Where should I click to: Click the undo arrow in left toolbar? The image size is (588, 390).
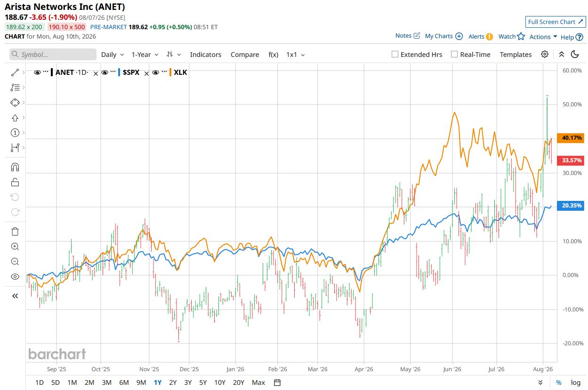pos(15,197)
